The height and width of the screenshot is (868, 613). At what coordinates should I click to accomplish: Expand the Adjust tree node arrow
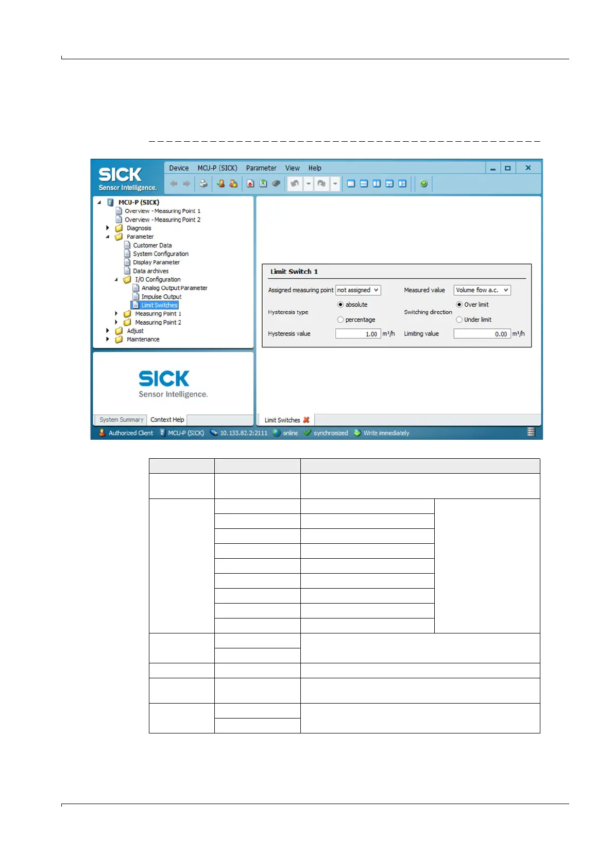tap(108, 330)
